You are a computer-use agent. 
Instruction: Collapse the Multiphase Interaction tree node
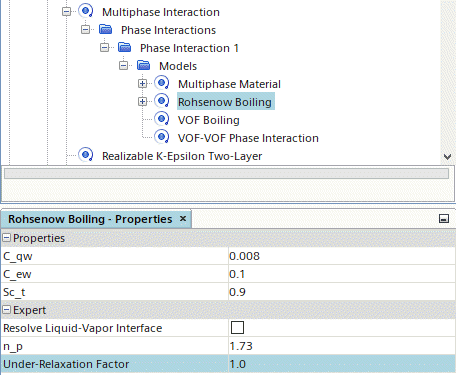[x=66, y=12]
